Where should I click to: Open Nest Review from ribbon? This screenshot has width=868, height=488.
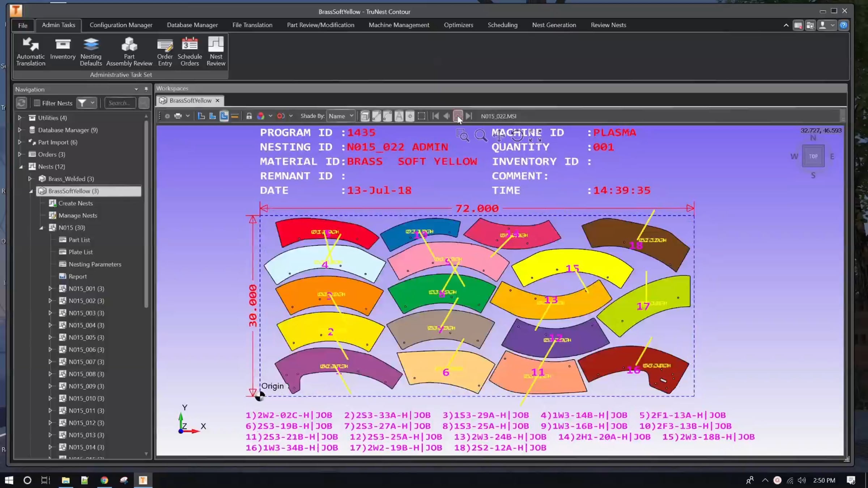[x=216, y=51]
